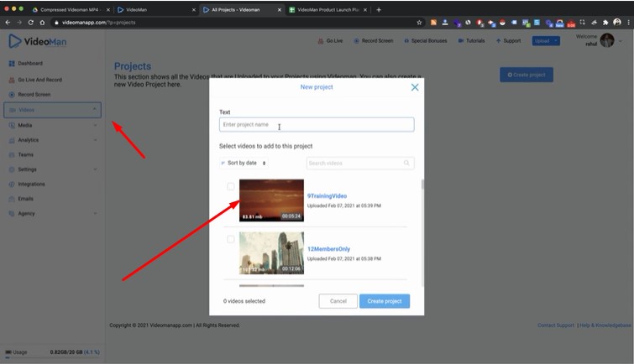The width and height of the screenshot is (634, 364).
Task: Open Special Bonuses in the top bar
Action: pyautogui.click(x=426, y=41)
